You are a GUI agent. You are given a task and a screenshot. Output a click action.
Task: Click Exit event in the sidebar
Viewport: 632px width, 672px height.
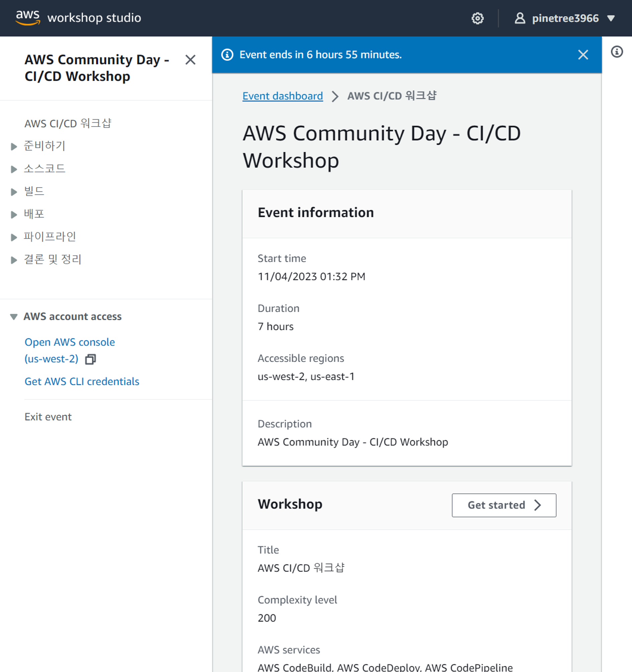point(48,417)
